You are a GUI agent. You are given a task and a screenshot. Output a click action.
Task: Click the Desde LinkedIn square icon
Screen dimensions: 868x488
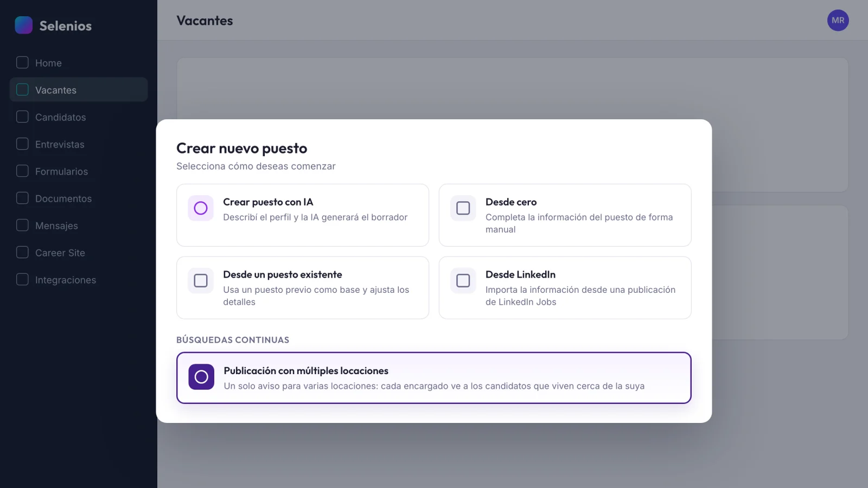click(x=463, y=281)
